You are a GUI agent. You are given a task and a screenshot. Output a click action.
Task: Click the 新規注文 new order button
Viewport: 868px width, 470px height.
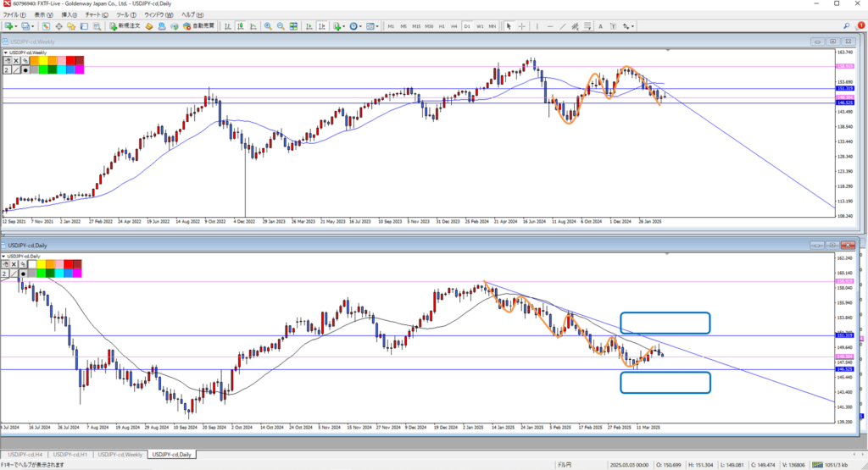point(129,26)
